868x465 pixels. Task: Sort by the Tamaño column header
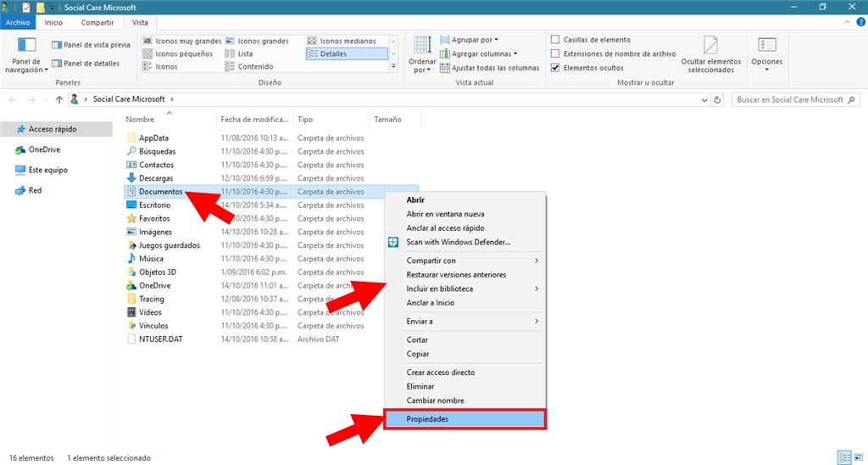point(395,119)
